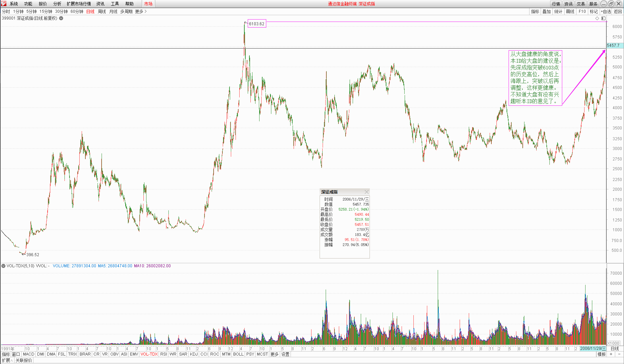Open the 分析 menu
Image resolution: width=624 pixels, height=364 pixels.
(x=57, y=4)
